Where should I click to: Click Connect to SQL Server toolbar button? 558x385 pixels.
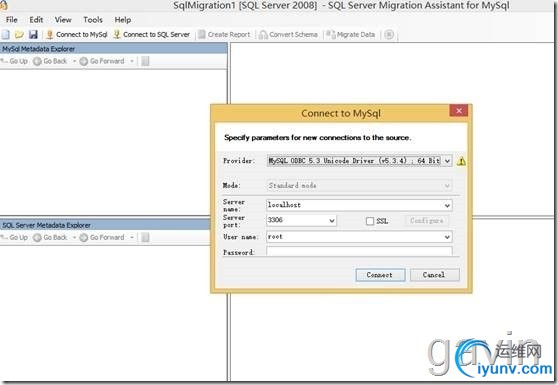point(152,35)
